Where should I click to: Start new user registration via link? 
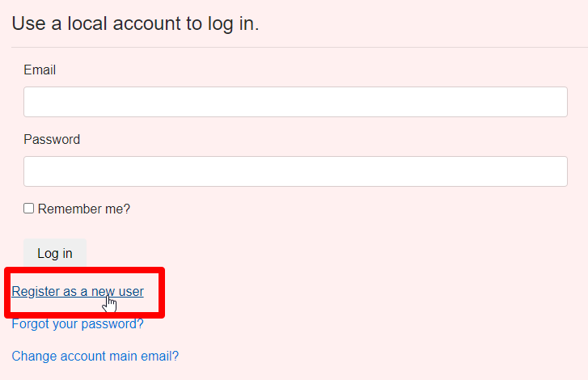pyautogui.click(x=78, y=291)
